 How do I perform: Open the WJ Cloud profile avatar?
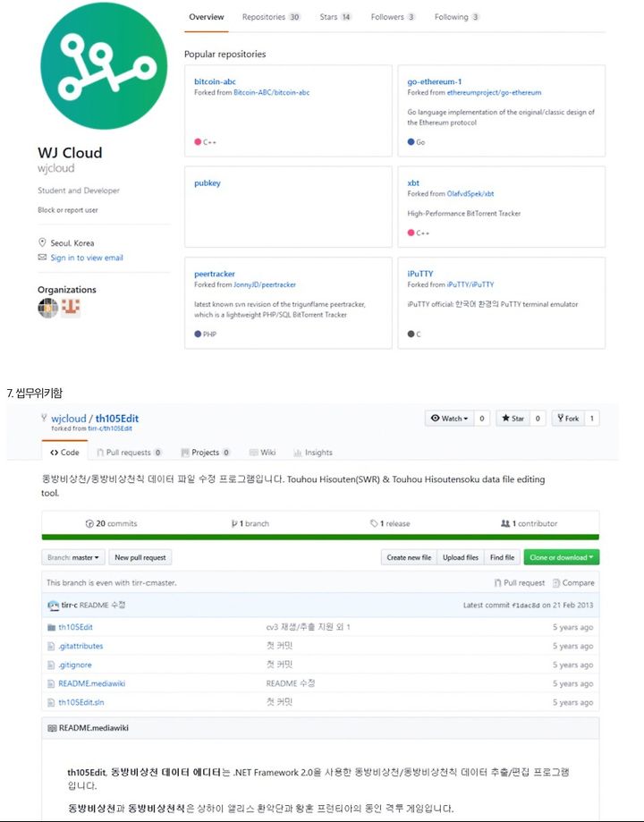click(104, 66)
